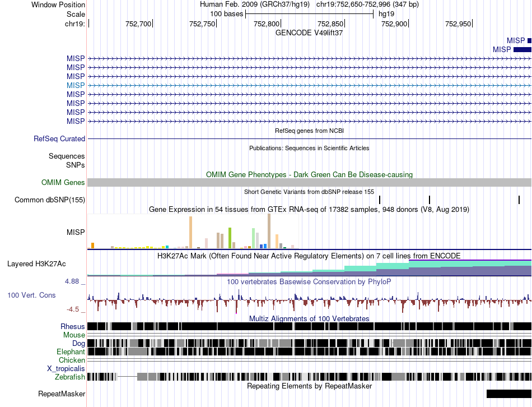Viewport: 532px width, 407px height.
Task: Click the bright green GTEx expression bar
Action: click(230, 238)
